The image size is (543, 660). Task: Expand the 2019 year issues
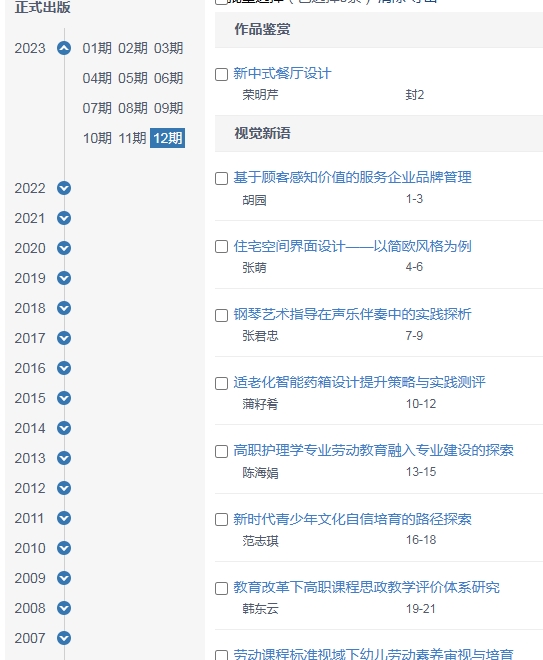click(64, 278)
